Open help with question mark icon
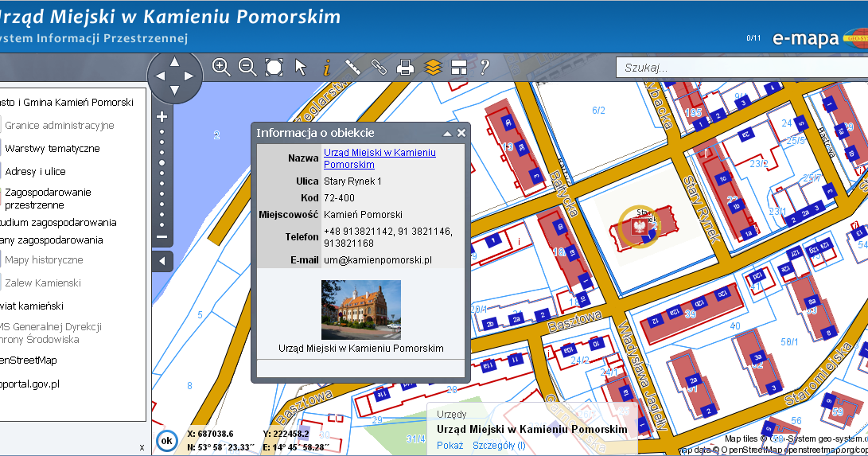This screenshot has width=868, height=456. pos(485,67)
